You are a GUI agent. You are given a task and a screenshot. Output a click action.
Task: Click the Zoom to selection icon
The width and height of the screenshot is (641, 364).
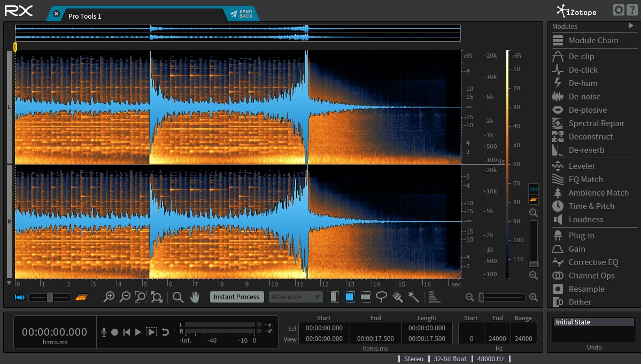click(141, 297)
